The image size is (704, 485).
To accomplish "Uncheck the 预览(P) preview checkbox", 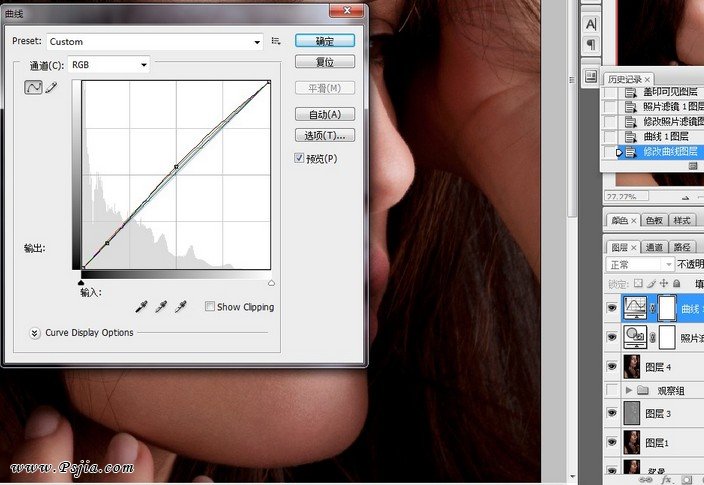I will [x=300, y=158].
